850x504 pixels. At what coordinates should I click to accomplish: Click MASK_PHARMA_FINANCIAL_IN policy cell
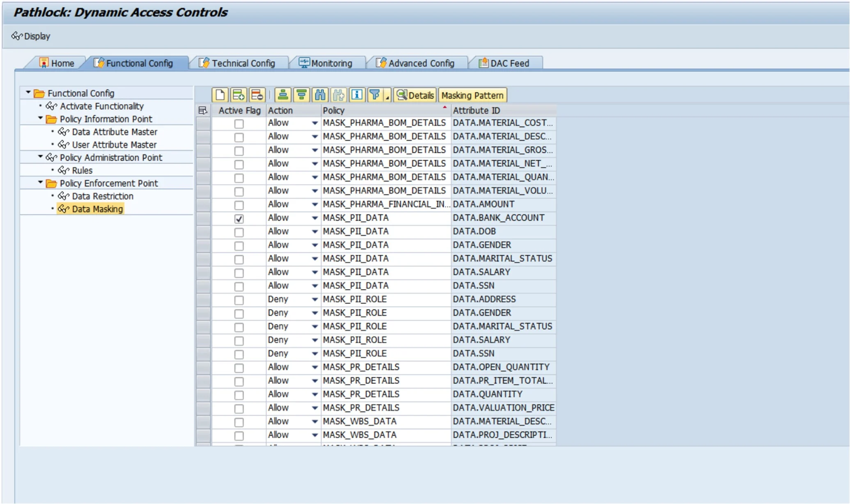point(385,204)
